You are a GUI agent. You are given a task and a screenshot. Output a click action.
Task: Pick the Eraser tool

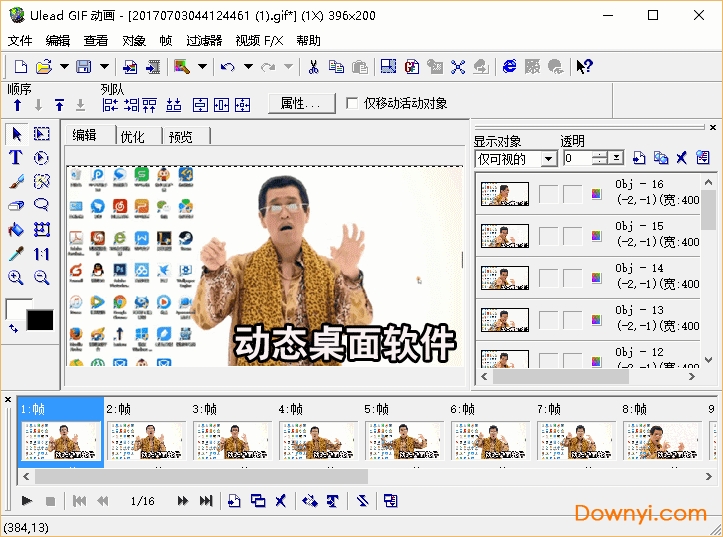16,205
